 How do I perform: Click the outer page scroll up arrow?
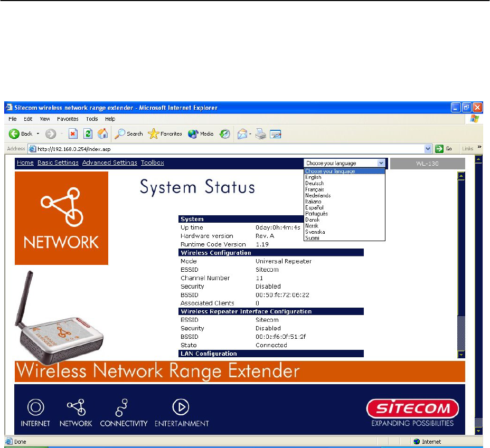click(478, 159)
